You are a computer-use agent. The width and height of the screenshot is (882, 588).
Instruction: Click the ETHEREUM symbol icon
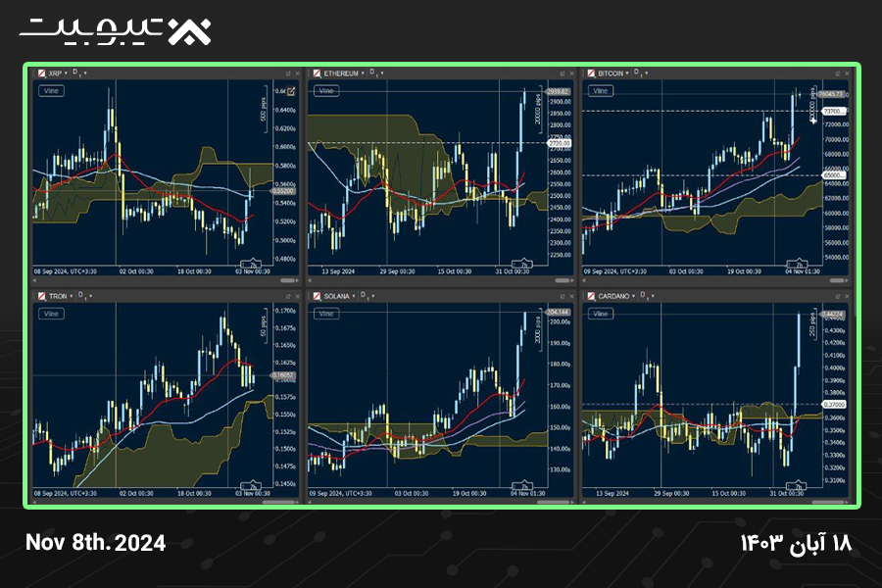point(317,73)
